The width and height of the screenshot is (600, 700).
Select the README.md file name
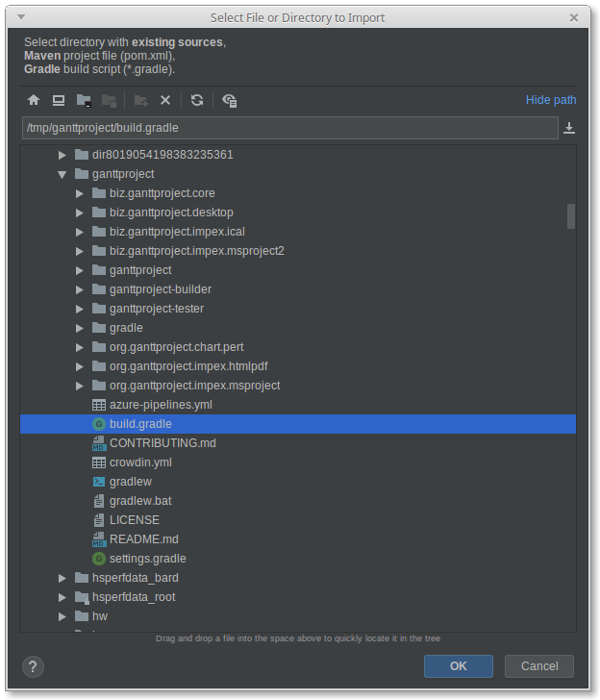click(144, 539)
